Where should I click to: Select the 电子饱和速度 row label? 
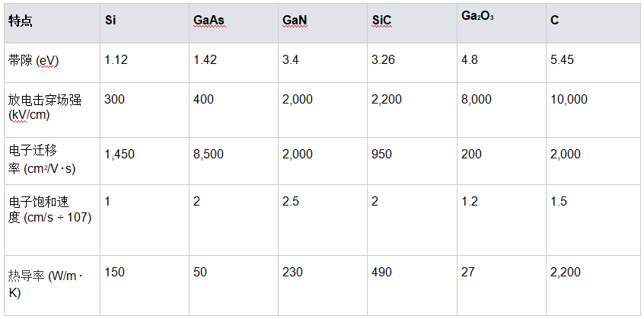[48, 209]
